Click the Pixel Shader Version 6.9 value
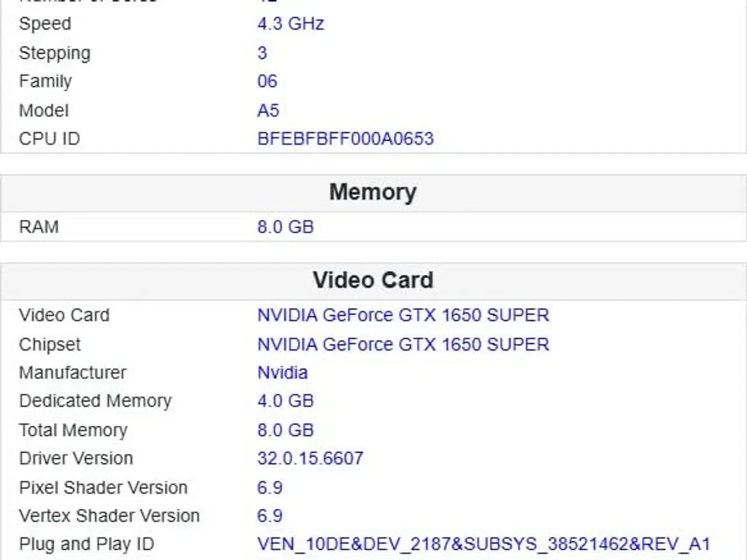The height and width of the screenshot is (560, 747). pos(270,488)
